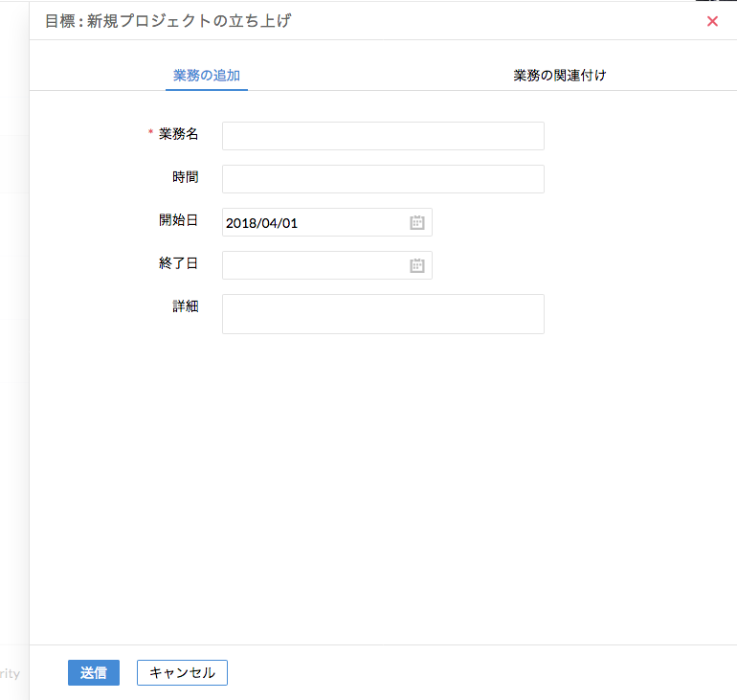Click the 業務名 field label
The height and width of the screenshot is (700, 737).
pos(179,134)
